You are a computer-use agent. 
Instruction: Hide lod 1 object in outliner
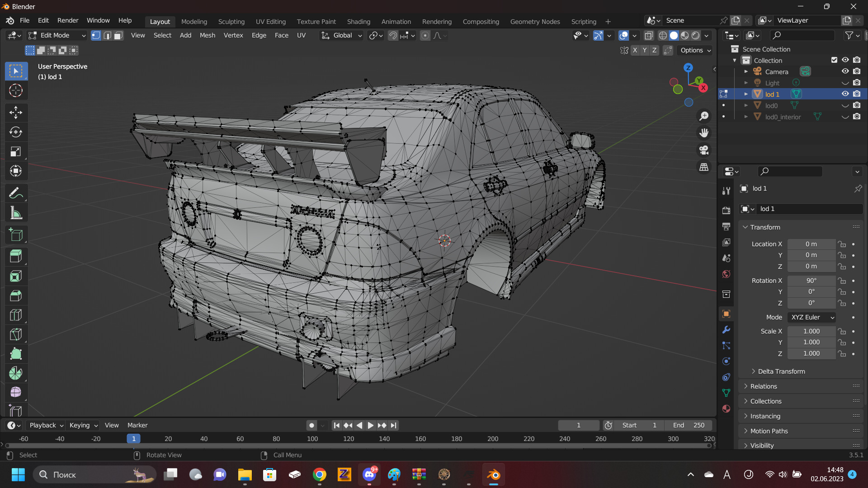[x=845, y=94]
